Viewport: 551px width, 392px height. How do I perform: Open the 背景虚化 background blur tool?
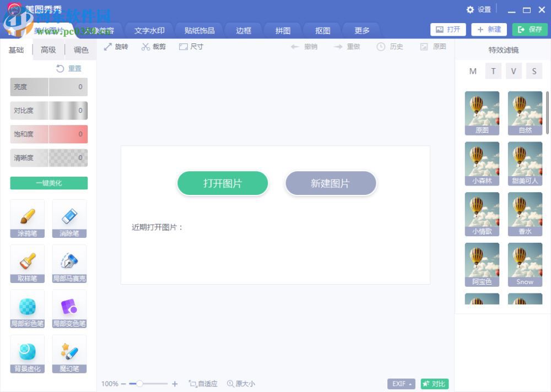click(x=27, y=355)
